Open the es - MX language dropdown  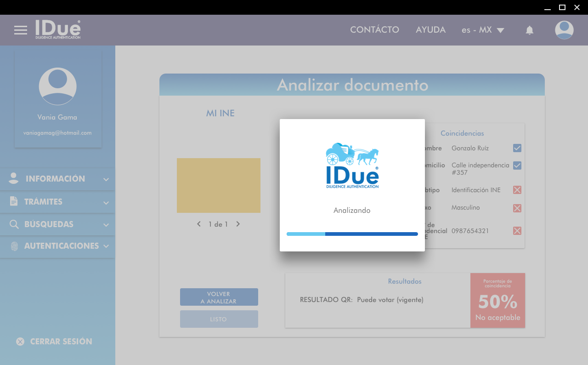483,30
